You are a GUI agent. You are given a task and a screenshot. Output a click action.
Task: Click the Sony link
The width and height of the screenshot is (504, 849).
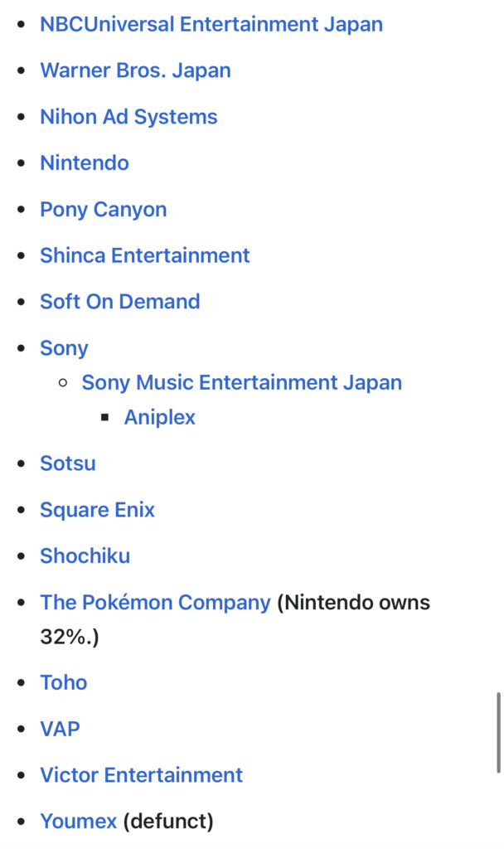[x=64, y=348]
